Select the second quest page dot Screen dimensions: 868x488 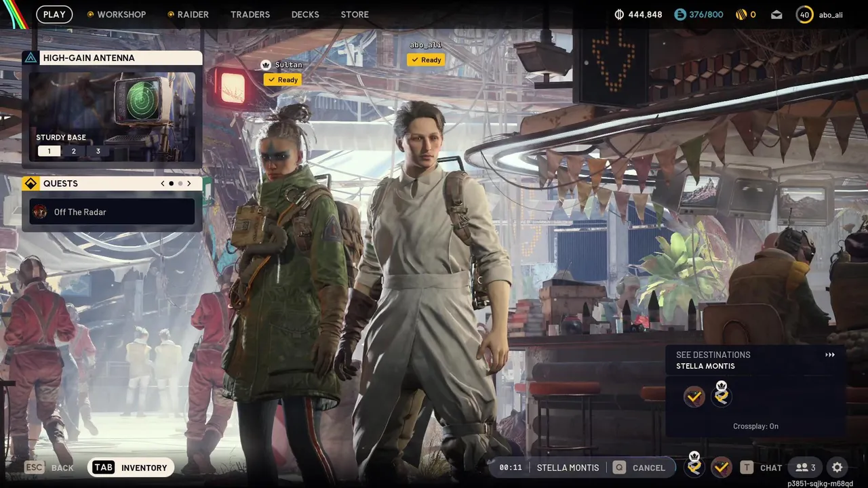(180, 183)
